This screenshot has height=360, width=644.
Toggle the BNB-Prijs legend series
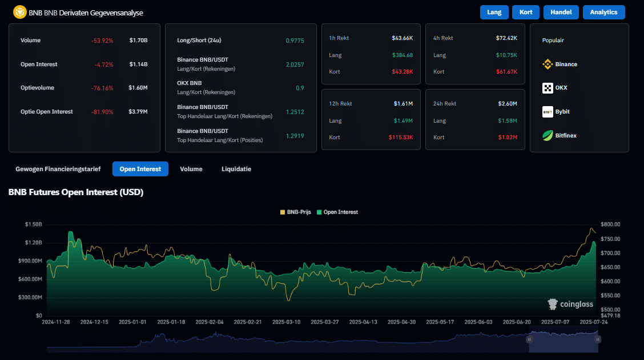(x=295, y=212)
